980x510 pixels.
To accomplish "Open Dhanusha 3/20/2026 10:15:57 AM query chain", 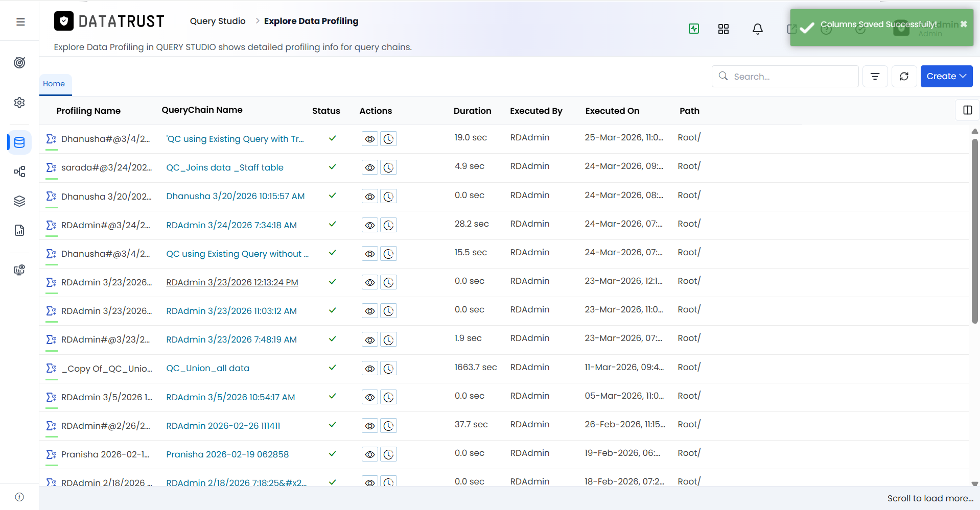I will click(236, 196).
